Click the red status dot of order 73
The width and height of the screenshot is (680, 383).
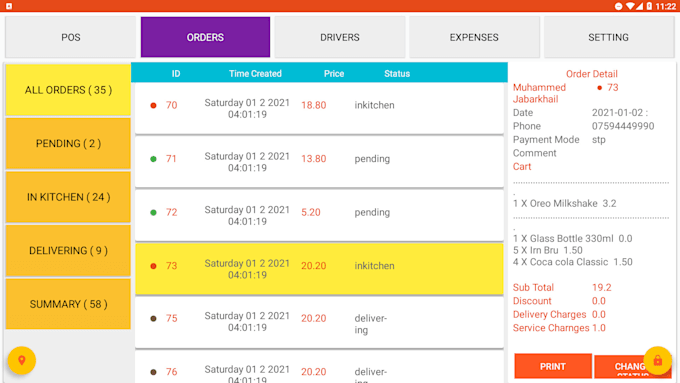(x=153, y=266)
